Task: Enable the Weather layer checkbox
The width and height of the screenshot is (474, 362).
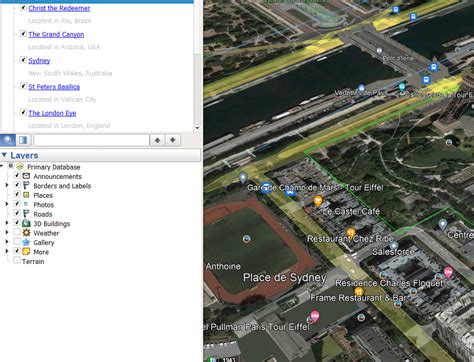Action: pyautogui.click(x=17, y=232)
